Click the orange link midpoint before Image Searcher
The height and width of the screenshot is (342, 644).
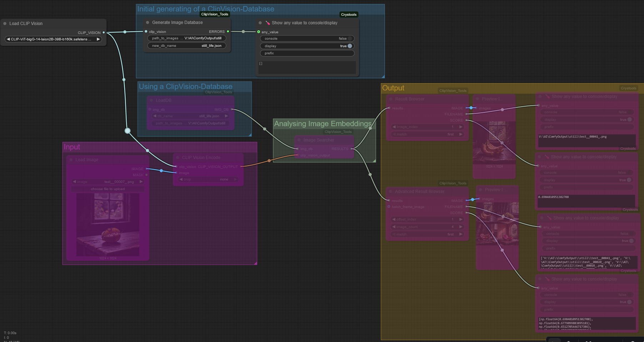[269, 161]
